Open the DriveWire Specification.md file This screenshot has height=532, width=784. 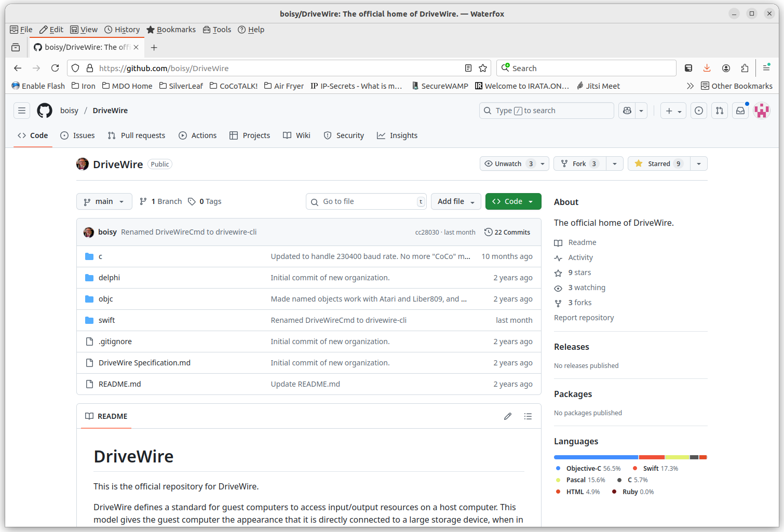click(144, 363)
